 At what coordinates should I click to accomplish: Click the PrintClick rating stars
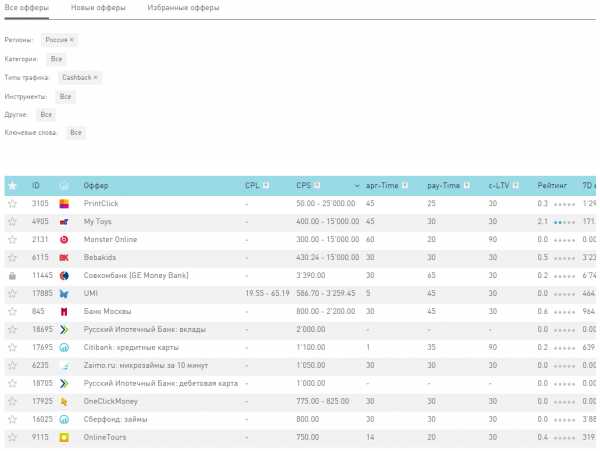[x=564, y=204]
